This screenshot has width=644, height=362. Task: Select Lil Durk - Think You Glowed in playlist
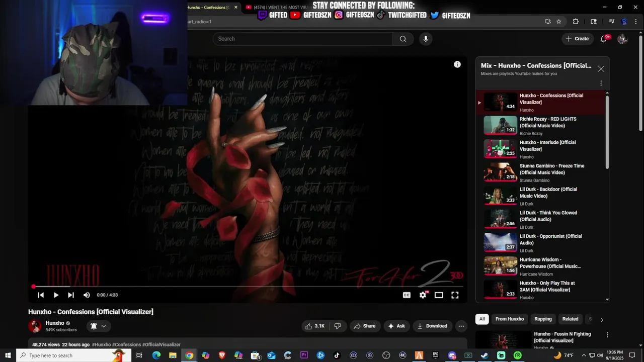pos(541,219)
